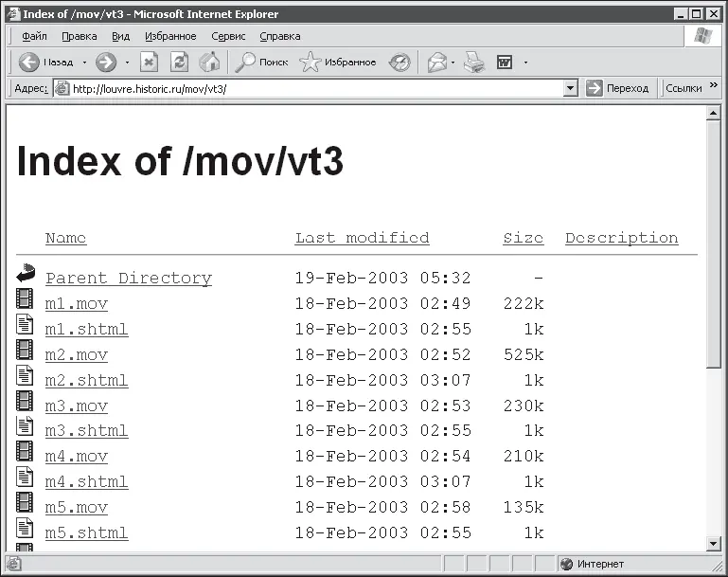The height and width of the screenshot is (577, 728).
Task: Open the Edit button dropdown arrow
Action: click(525, 63)
